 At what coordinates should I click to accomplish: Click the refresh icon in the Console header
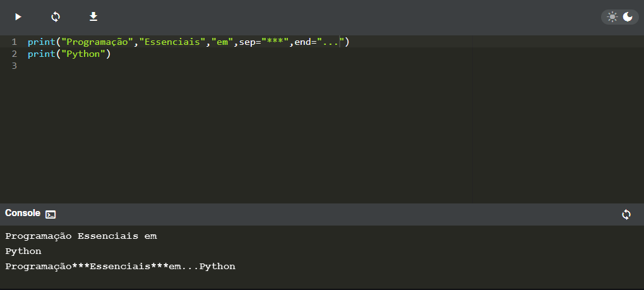tap(626, 214)
